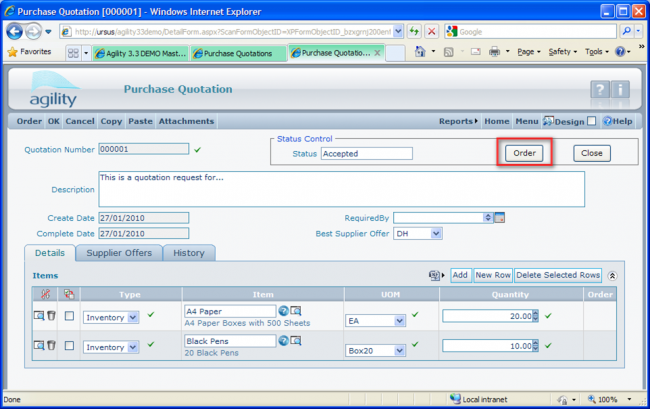650x409 pixels.
Task: Click the browser Refresh page icon
Action: [415, 31]
